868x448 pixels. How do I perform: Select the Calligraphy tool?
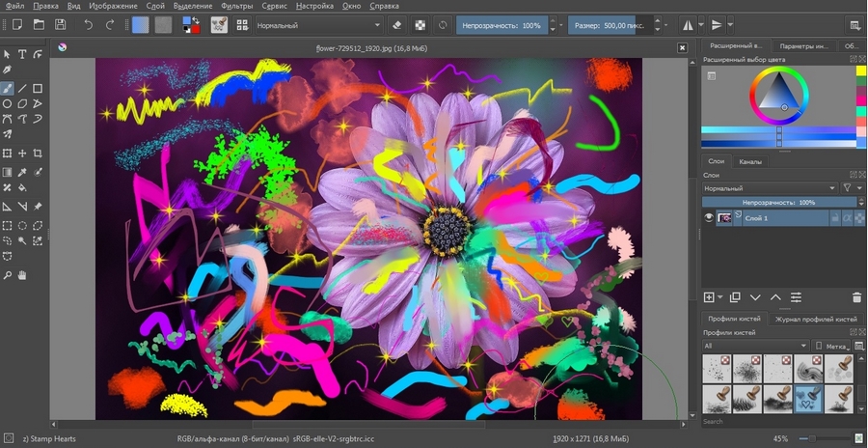tap(7, 70)
